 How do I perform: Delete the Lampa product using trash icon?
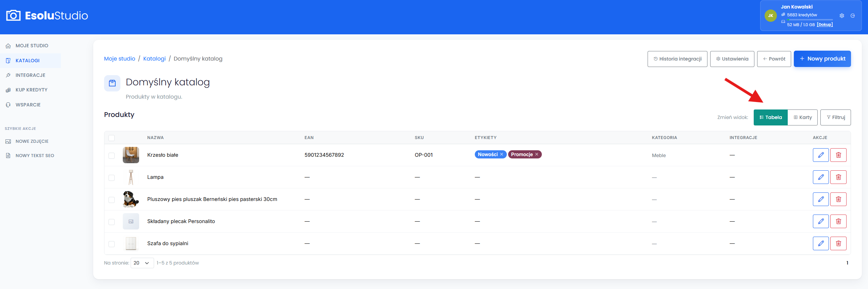click(x=838, y=177)
